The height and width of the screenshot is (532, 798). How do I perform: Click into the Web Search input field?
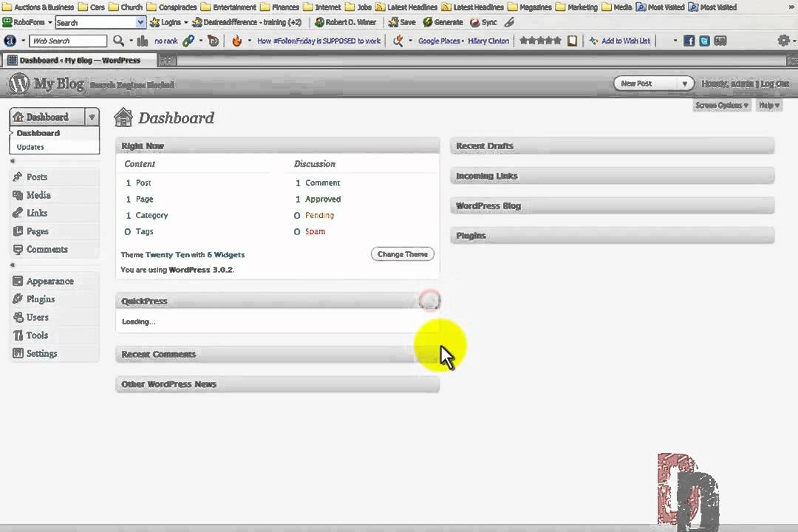point(68,41)
